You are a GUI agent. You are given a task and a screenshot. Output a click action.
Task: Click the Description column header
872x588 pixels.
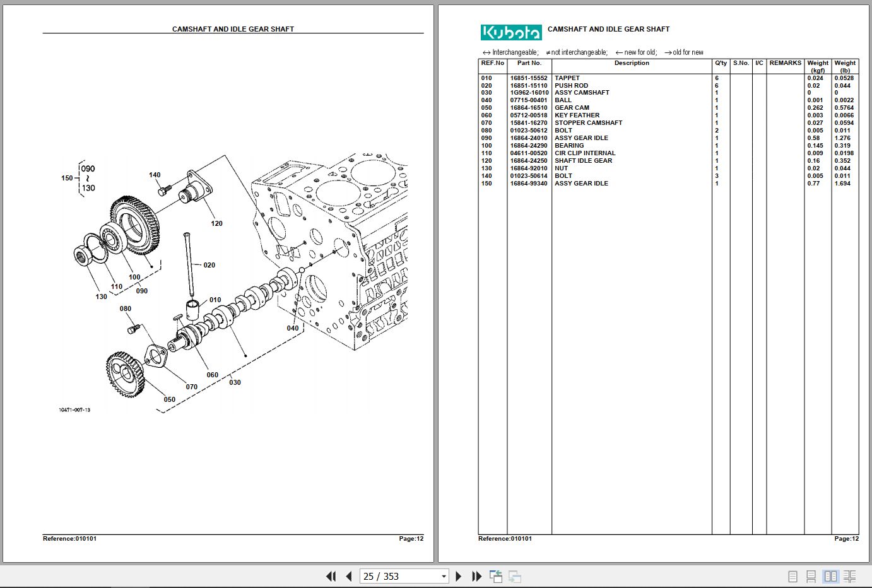[x=632, y=63]
